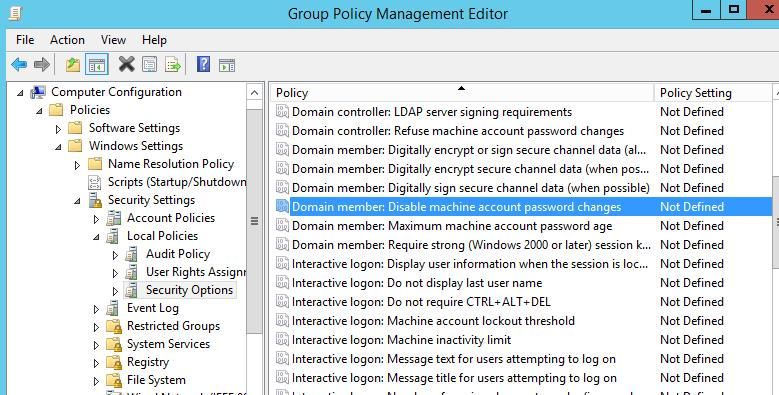Select the Local Policies tree item
779x395 pixels.
(162, 236)
